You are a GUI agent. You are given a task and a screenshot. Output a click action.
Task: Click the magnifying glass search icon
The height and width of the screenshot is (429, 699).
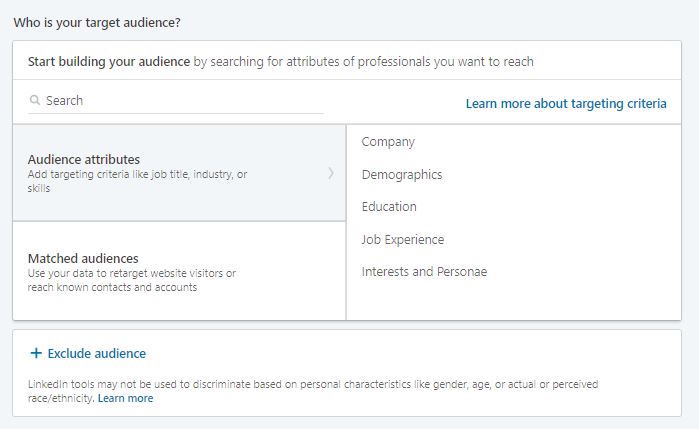click(35, 100)
